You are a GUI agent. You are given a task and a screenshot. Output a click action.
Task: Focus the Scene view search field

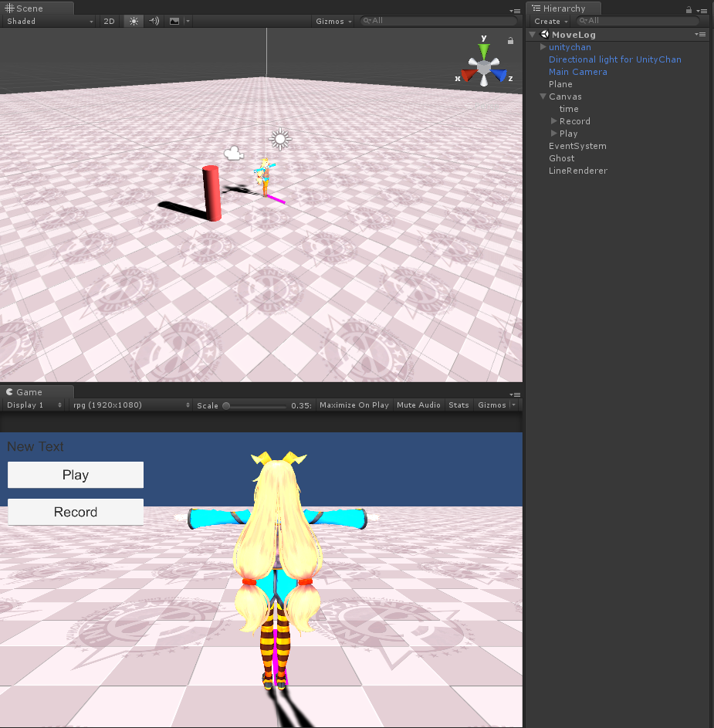[438, 20]
